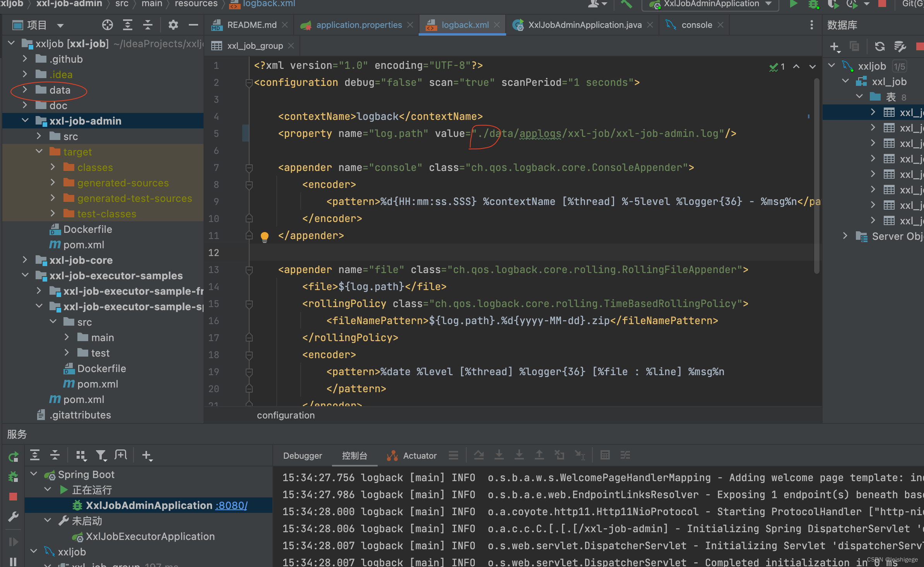Click the refresh icon in database panel
The image size is (924, 567).
880,47
